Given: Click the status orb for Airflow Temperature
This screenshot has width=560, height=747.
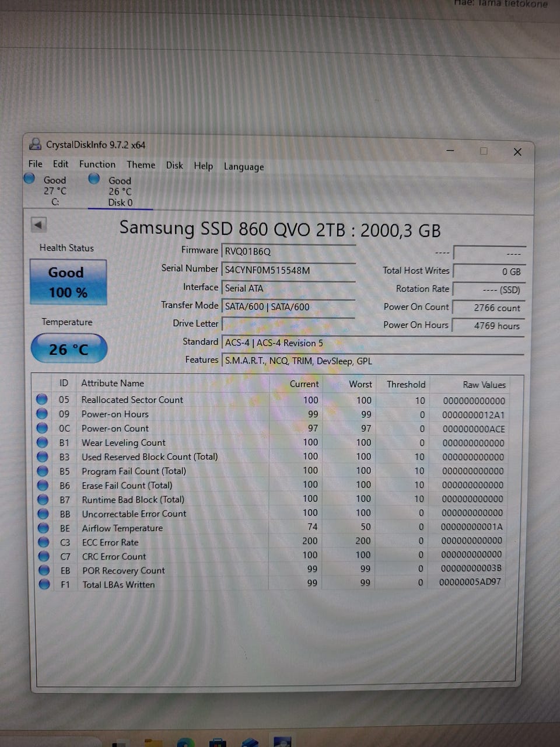Looking at the screenshot, I should (43, 528).
